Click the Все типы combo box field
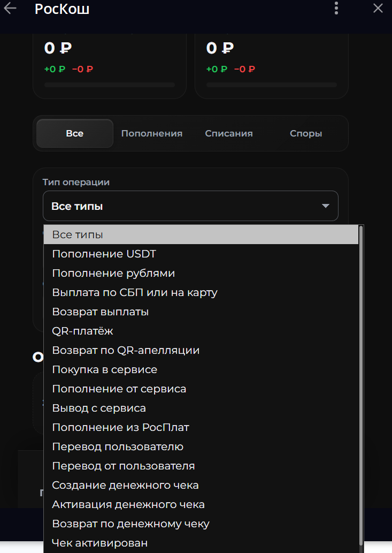The height and width of the screenshot is (553, 392). [190, 206]
